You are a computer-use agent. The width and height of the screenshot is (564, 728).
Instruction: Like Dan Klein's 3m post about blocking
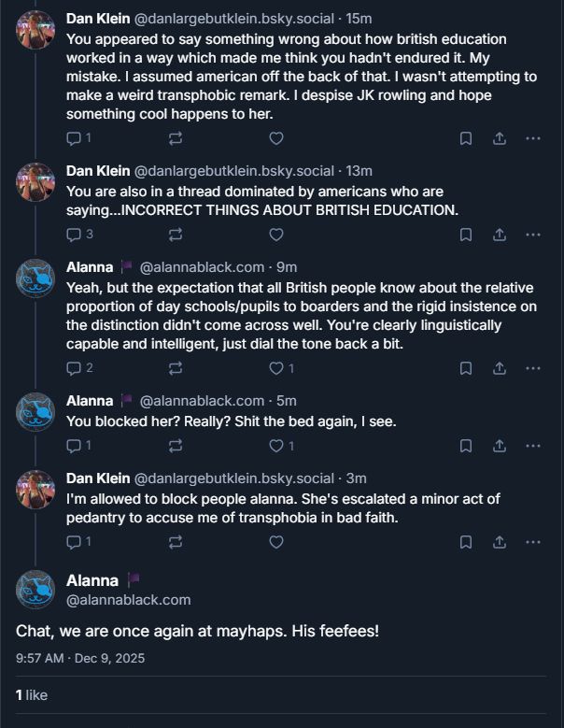click(x=276, y=541)
